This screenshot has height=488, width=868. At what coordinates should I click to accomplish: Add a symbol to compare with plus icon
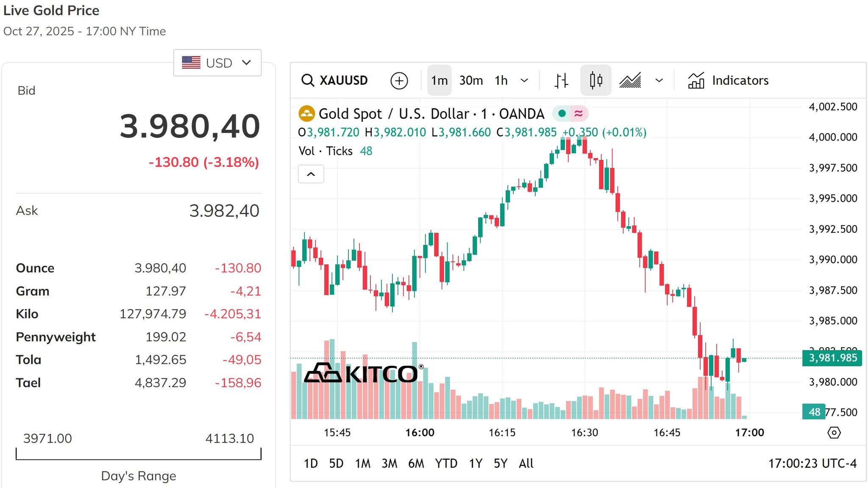[399, 81]
